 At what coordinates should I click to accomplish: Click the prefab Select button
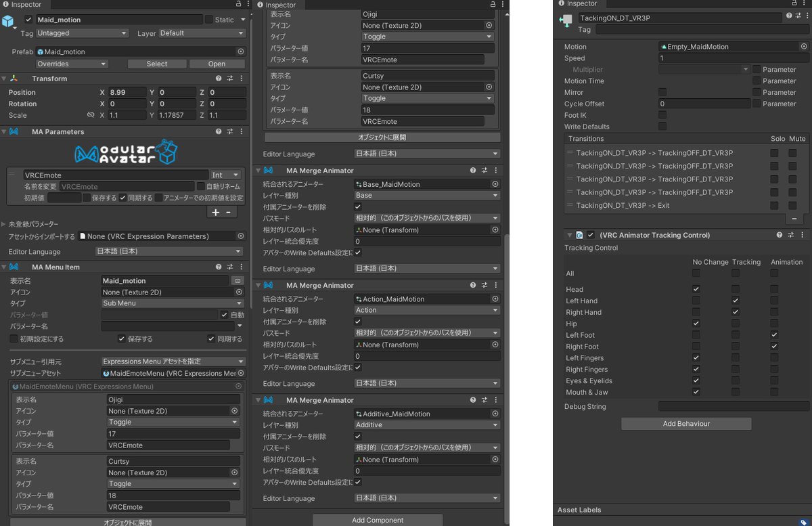(157, 64)
